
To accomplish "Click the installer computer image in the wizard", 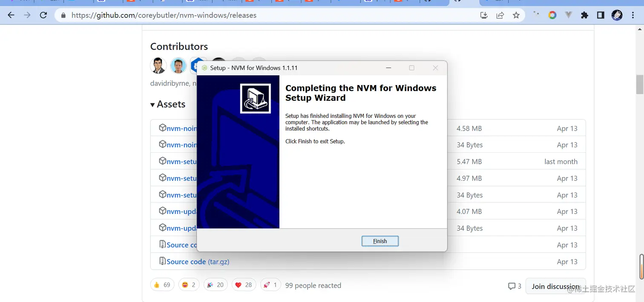I will pyautogui.click(x=256, y=99).
